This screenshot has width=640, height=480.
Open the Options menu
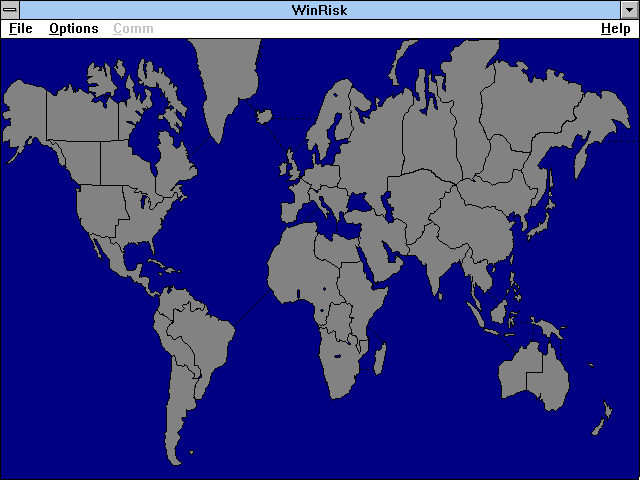73,29
